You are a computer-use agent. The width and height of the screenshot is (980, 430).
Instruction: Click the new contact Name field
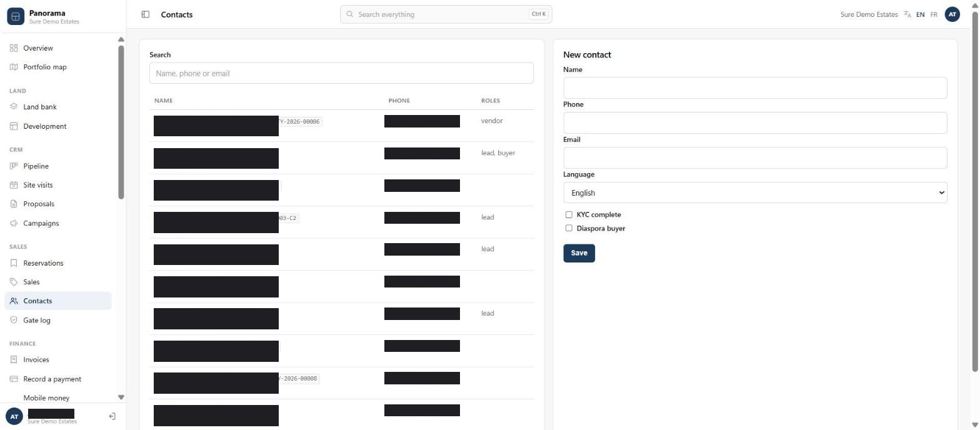click(755, 87)
